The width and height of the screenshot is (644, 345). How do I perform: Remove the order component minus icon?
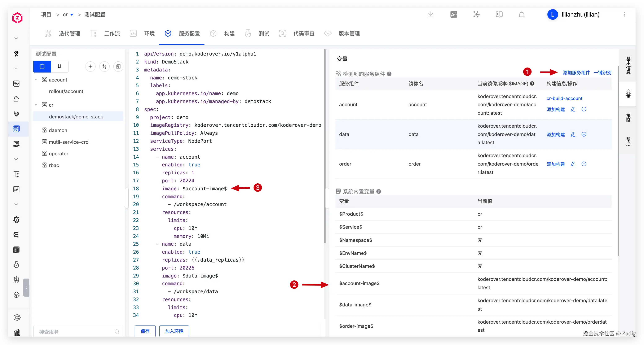click(x=584, y=164)
